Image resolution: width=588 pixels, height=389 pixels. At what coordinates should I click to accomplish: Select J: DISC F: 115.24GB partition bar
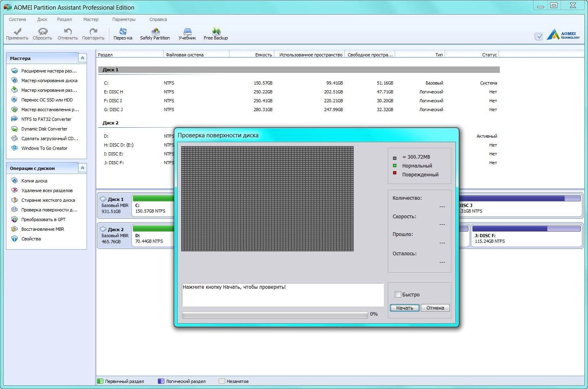tap(527, 236)
